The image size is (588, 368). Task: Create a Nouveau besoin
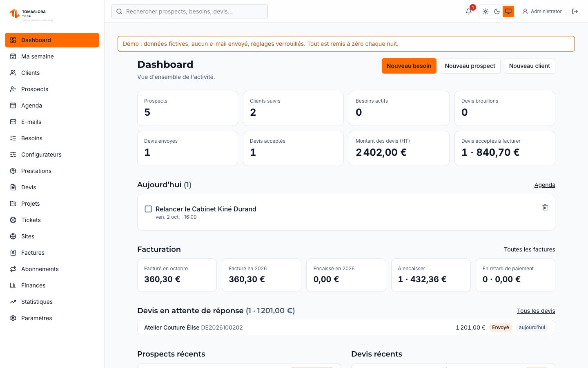[409, 66]
